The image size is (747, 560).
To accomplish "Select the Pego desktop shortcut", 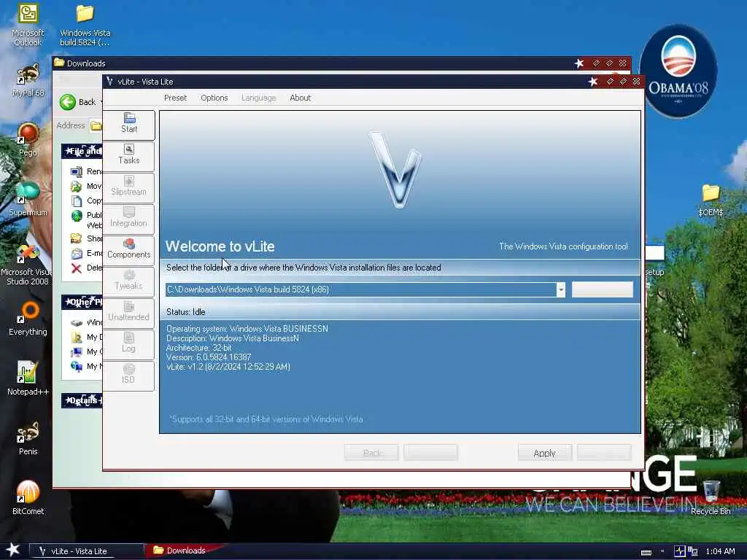I will click(x=28, y=139).
